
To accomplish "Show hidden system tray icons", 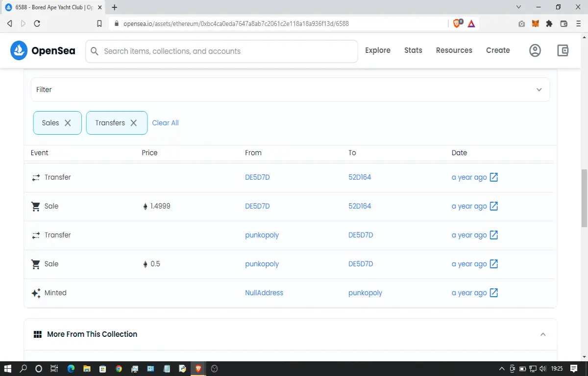I will point(501,369).
